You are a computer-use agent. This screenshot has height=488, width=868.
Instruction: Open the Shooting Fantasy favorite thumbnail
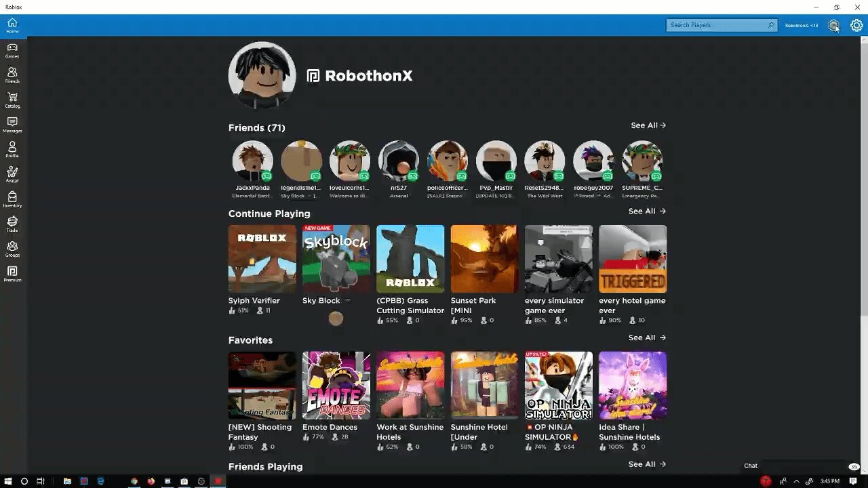(x=262, y=385)
